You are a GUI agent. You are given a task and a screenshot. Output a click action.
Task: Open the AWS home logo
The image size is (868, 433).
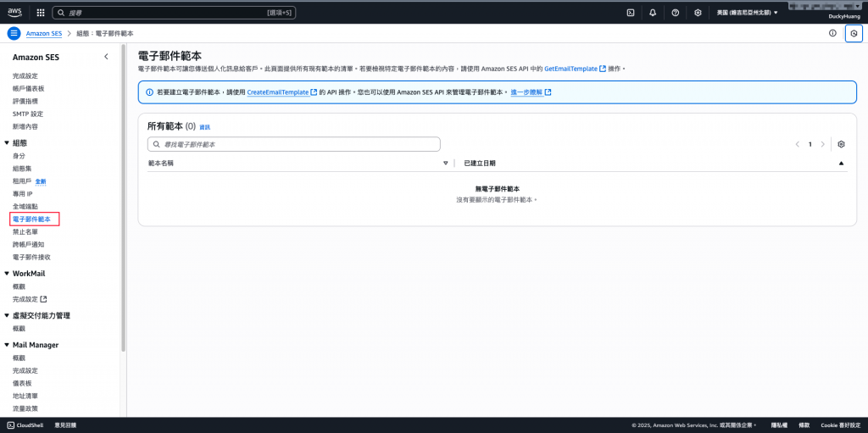click(15, 12)
